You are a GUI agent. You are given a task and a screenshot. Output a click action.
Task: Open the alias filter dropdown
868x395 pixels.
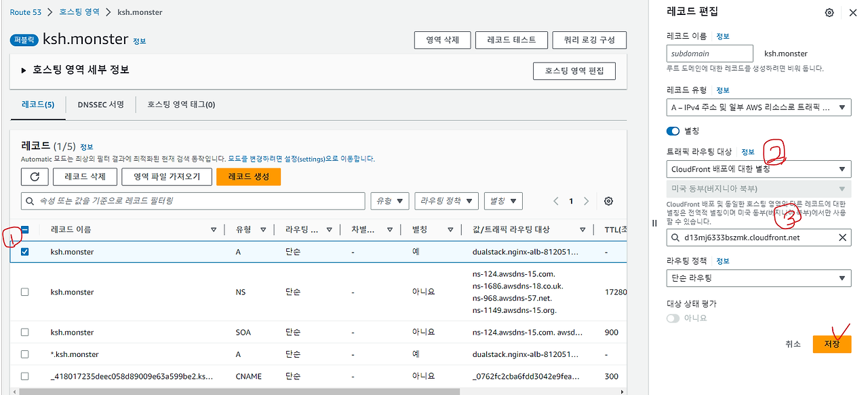point(503,201)
